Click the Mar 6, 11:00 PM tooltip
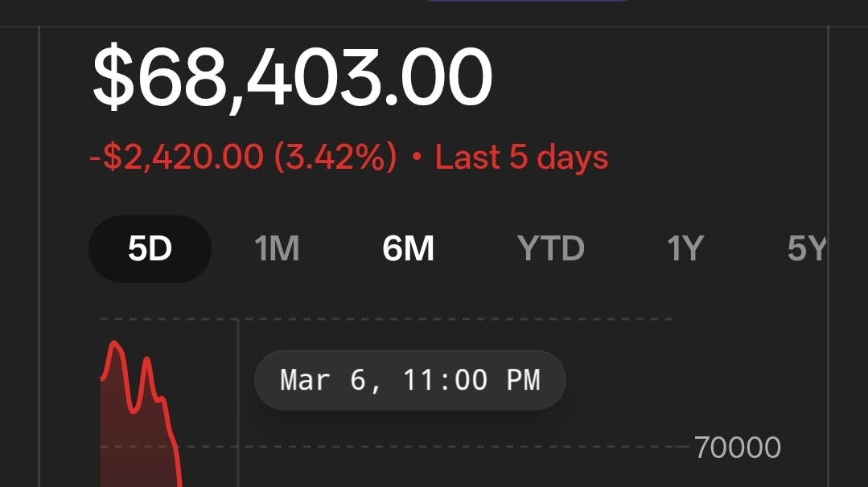868x487 pixels. pos(409,380)
